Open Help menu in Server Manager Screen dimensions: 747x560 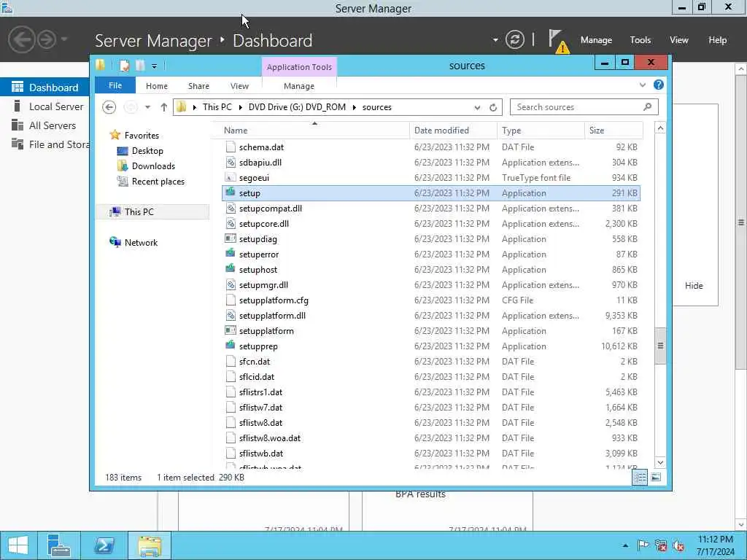pyautogui.click(x=718, y=40)
